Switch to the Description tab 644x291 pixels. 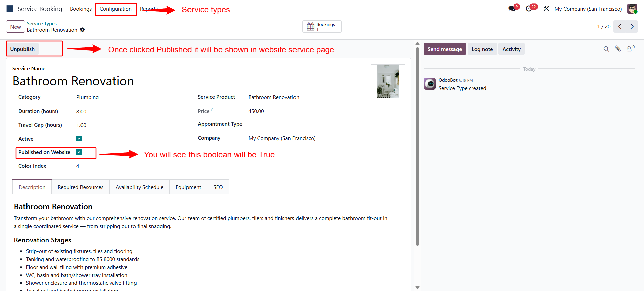tap(32, 187)
